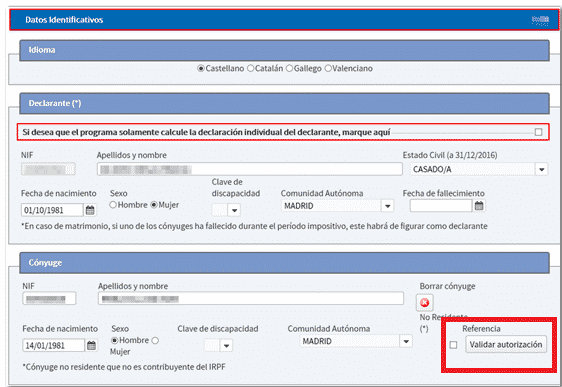The image size is (562, 387).
Task: Click spouse birth date field 14/01/1981
Action: pos(54,345)
